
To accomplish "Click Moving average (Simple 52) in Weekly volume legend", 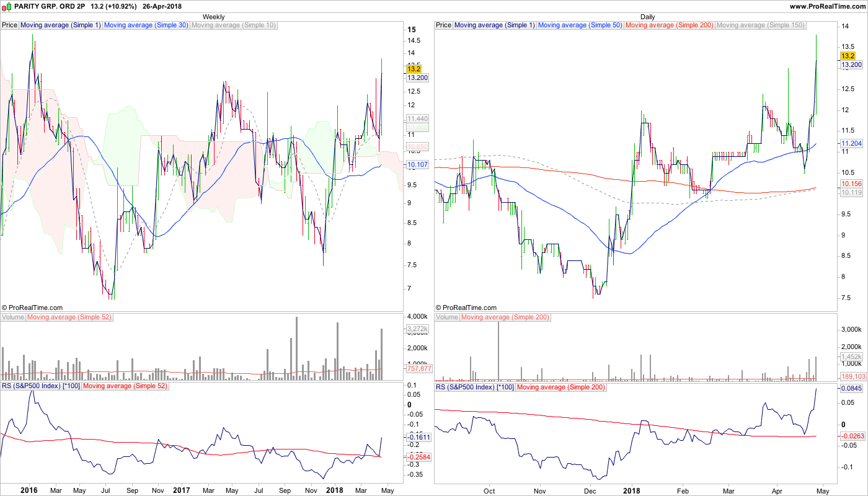I will (69, 317).
